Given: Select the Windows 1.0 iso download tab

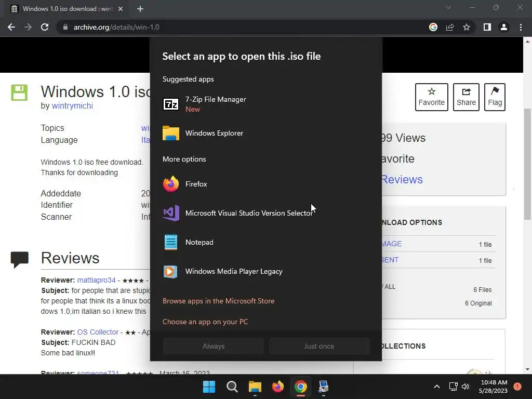Looking at the screenshot, I should pyautogui.click(x=67, y=9).
